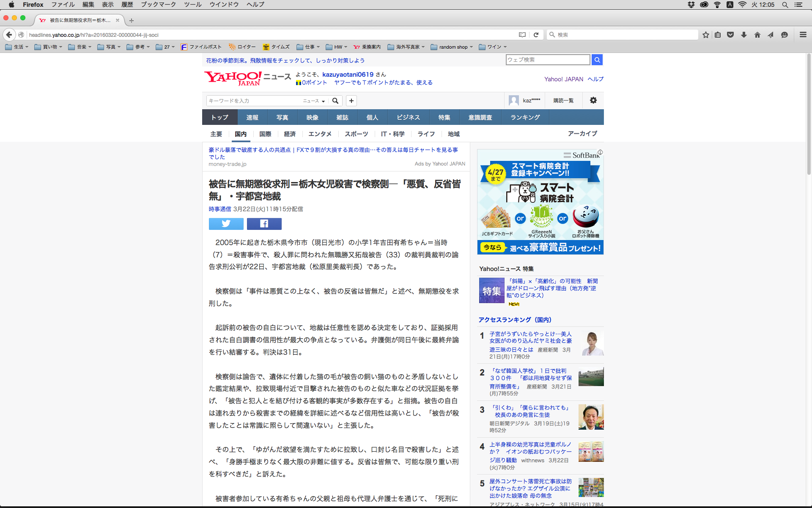
Task: Open the アーカイブ link
Action: click(582, 133)
